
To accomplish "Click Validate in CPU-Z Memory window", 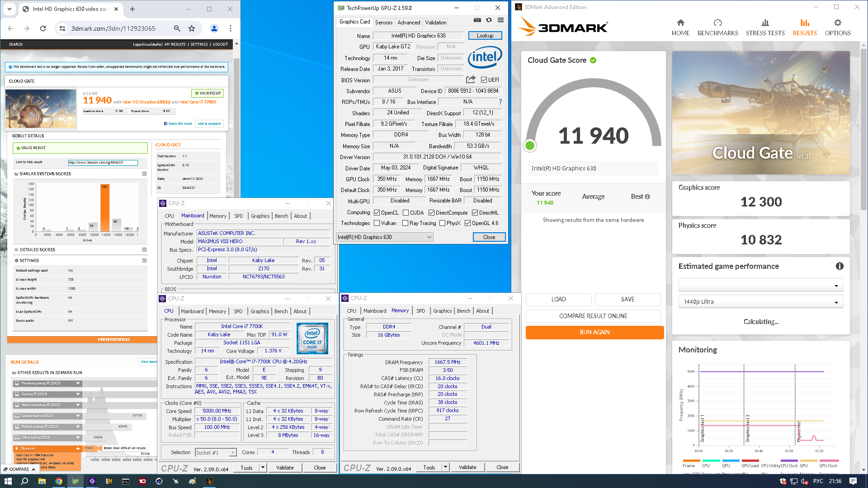I will (x=467, y=467).
